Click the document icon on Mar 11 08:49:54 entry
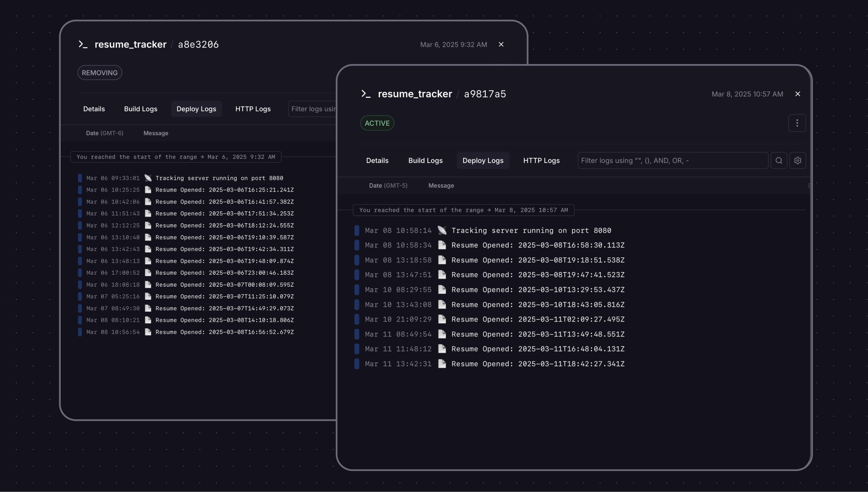The image size is (868, 492). click(x=442, y=334)
